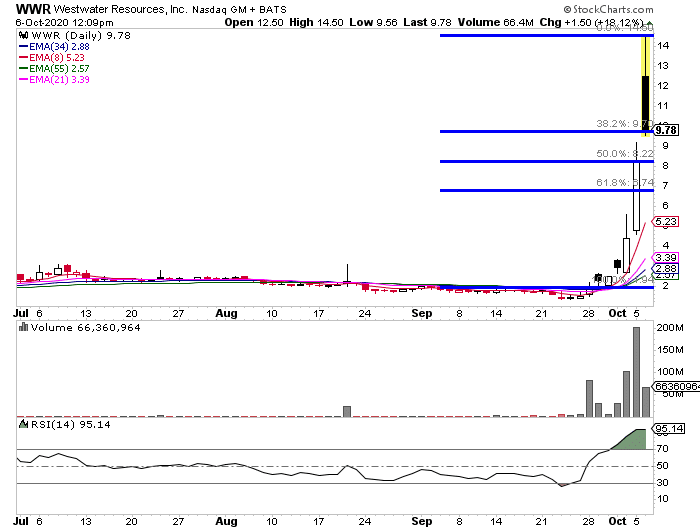
Task: Click the 9.78 last price tag
Action: [666, 130]
